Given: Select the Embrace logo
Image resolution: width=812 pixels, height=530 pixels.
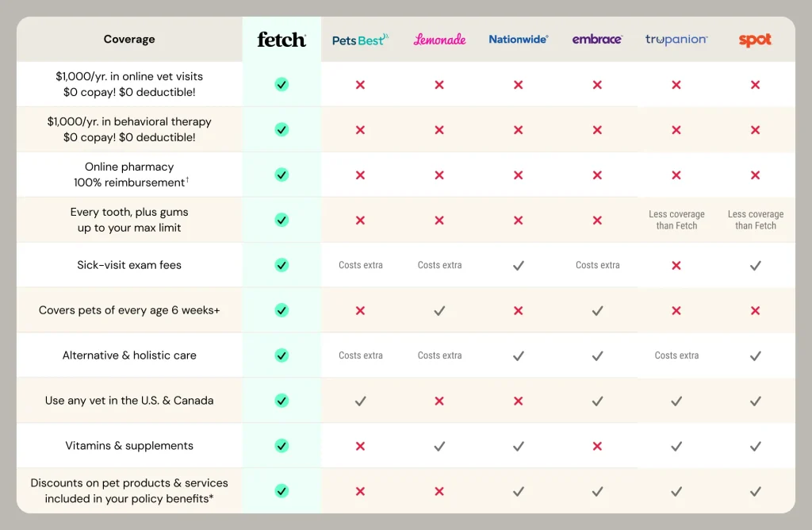Looking at the screenshot, I should tap(597, 39).
